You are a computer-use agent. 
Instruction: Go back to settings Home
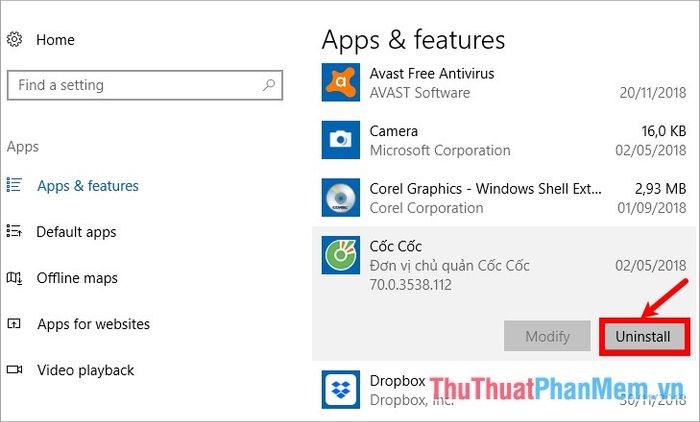[x=55, y=40]
